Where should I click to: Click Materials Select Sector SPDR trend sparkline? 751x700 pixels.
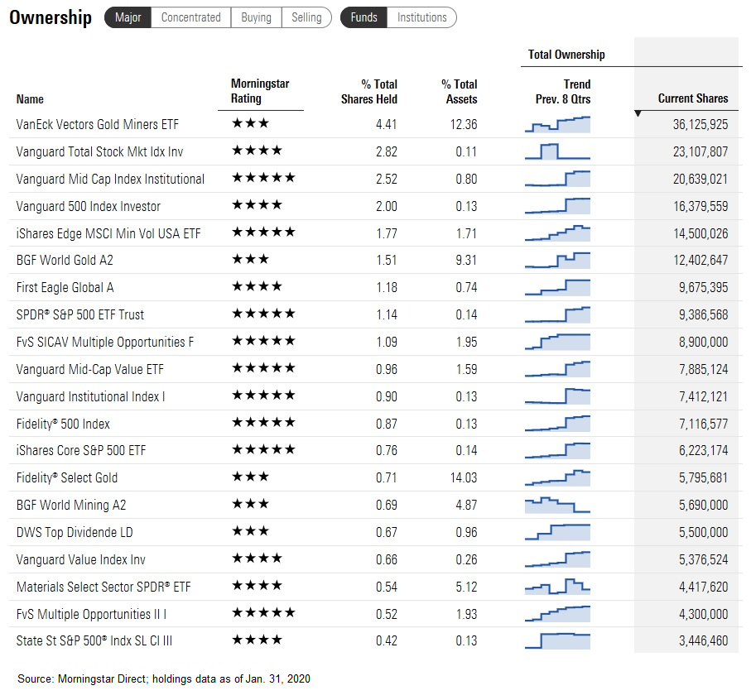pyautogui.click(x=557, y=587)
